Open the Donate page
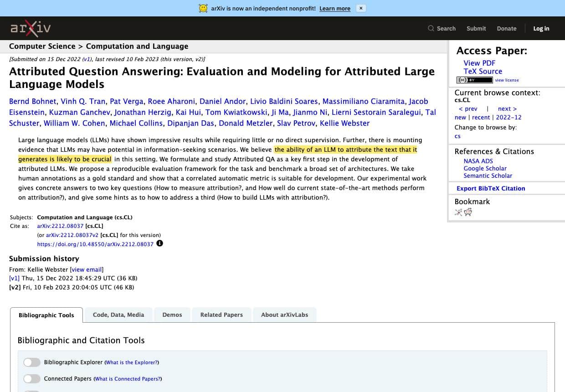 click(x=507, y=28)
